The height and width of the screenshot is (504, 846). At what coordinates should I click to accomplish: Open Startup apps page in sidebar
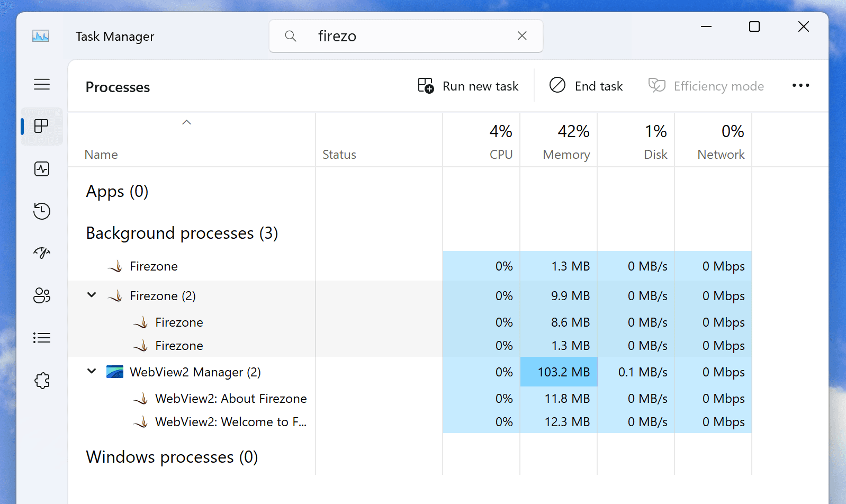click(x=42, y=253)
